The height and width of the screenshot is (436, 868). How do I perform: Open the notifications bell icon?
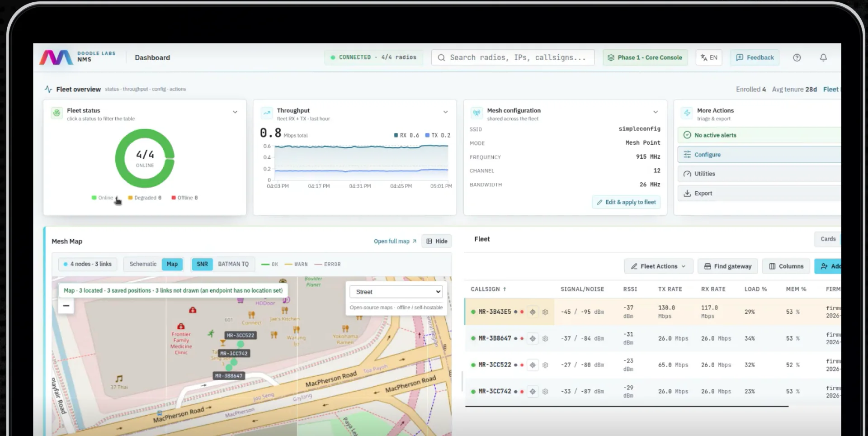823,57
